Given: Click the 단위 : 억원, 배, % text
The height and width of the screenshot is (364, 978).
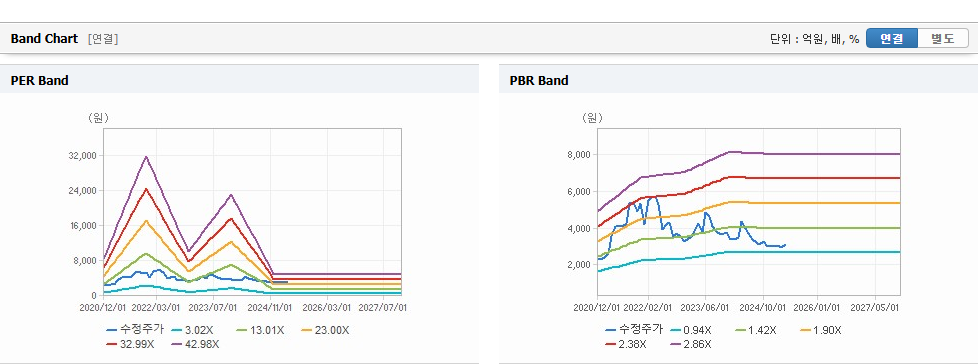Looking at the screenshot, I should tap(815, 39).
